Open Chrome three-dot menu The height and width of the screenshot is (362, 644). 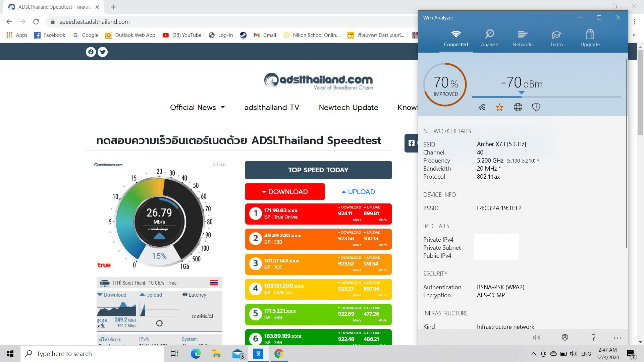pyautogui.click(x=635, y=22)
